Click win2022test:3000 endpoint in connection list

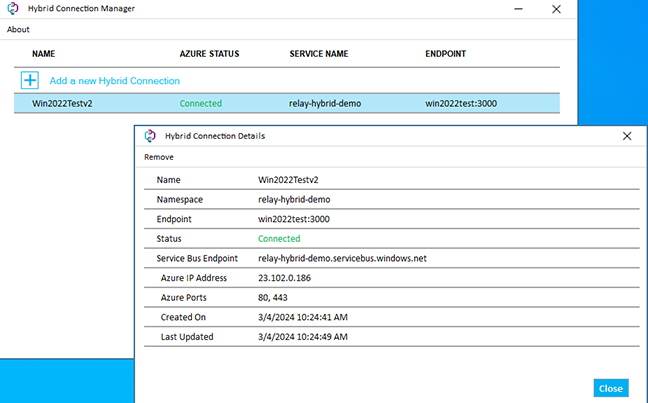[461, 103]
